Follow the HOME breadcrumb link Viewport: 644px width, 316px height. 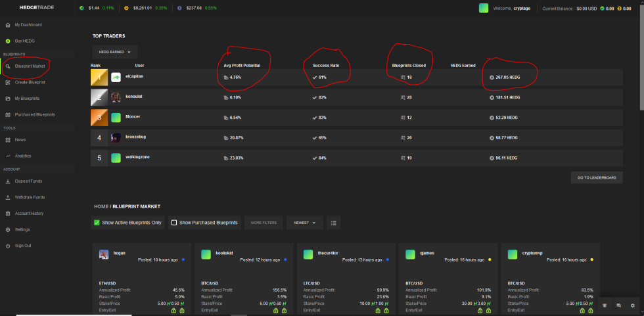click(101, 206)
